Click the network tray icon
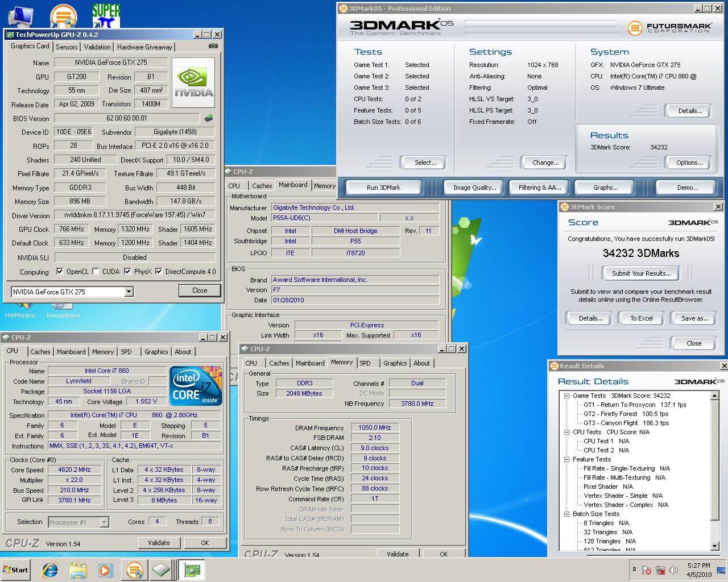 pos(660,571)
